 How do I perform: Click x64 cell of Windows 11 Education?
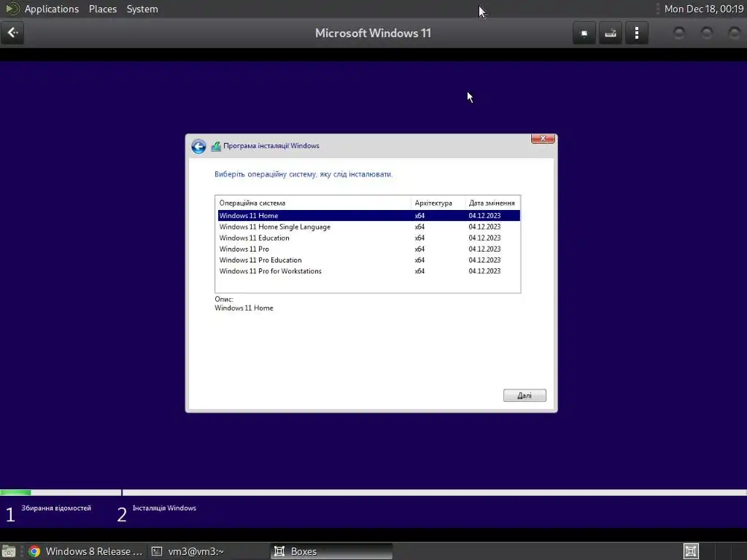click(419, 238)
